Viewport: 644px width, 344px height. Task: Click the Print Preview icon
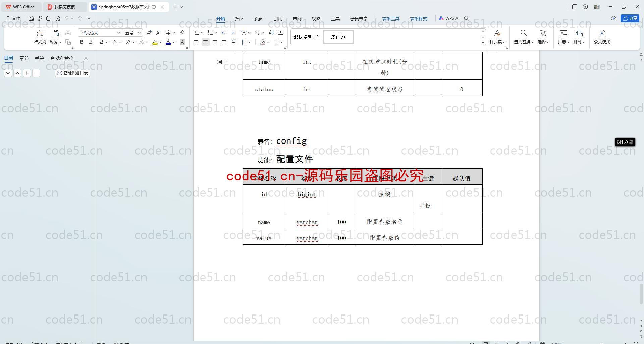[57, 18]
